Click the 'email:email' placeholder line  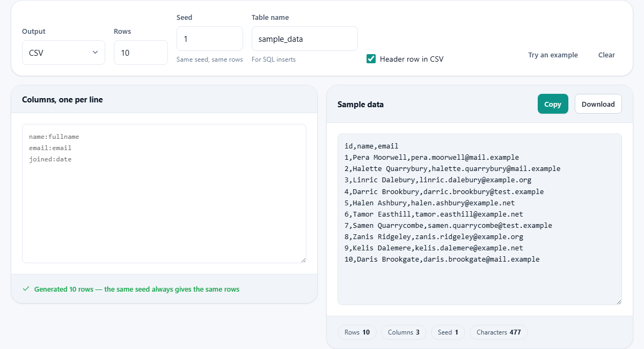pyautogui.click(x=50, y=148)
